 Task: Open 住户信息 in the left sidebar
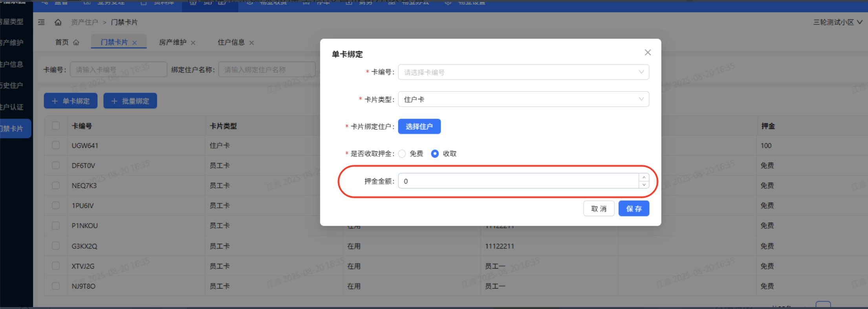click(12, 64)
